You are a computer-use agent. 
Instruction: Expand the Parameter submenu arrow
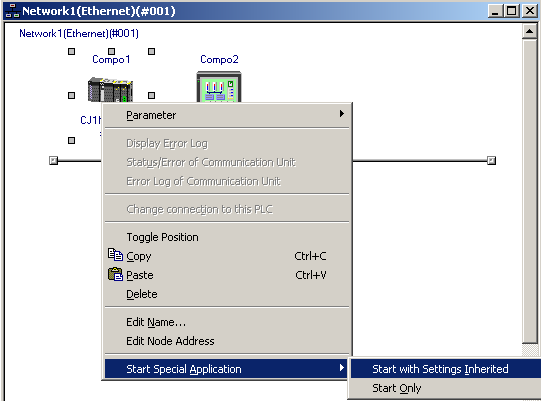[x=341, y=114]
